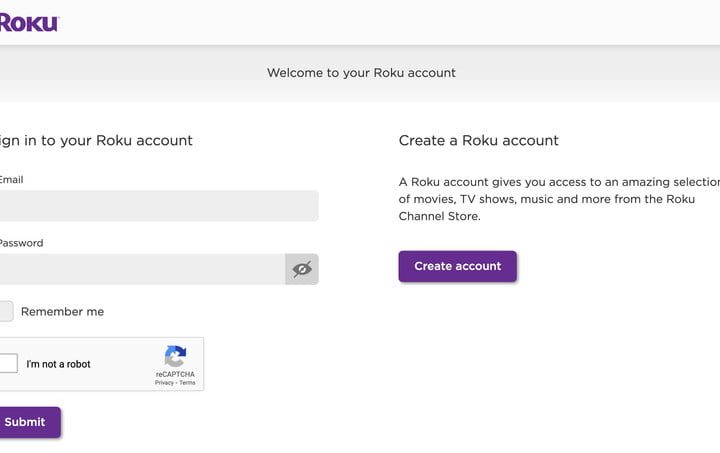Click the sign in to your Roku account heading
Viewport: 720px width, 453px height.
tap(96, 141)
